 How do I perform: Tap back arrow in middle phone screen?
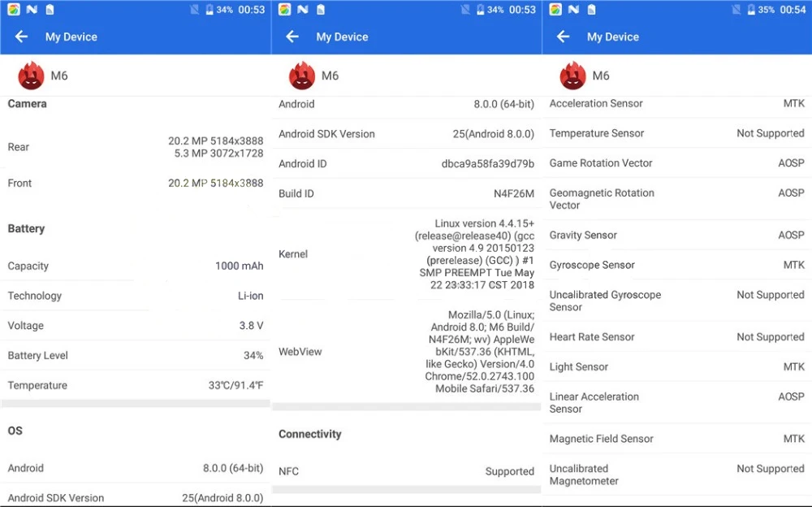tap(292, 37)
